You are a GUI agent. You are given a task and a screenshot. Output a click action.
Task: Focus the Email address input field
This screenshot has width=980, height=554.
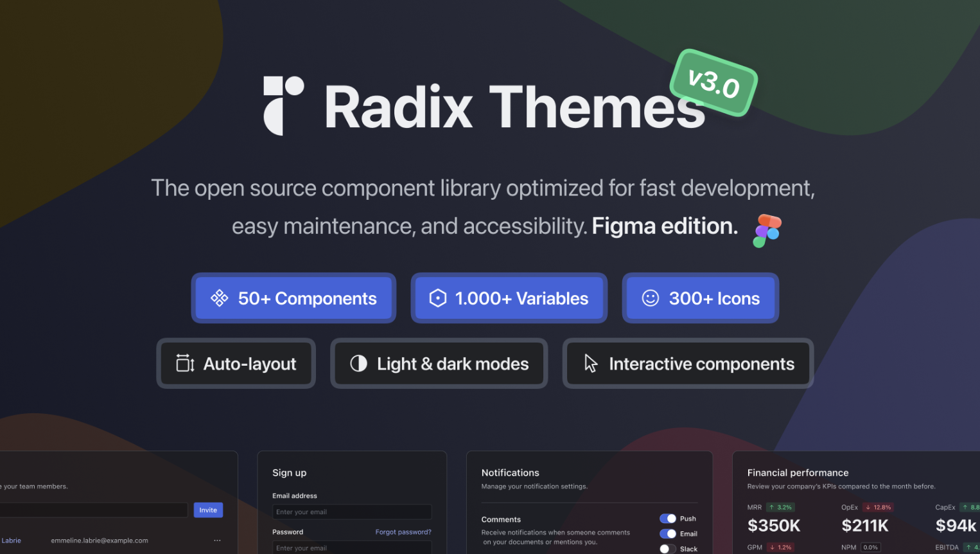click(x=352, y=512)
